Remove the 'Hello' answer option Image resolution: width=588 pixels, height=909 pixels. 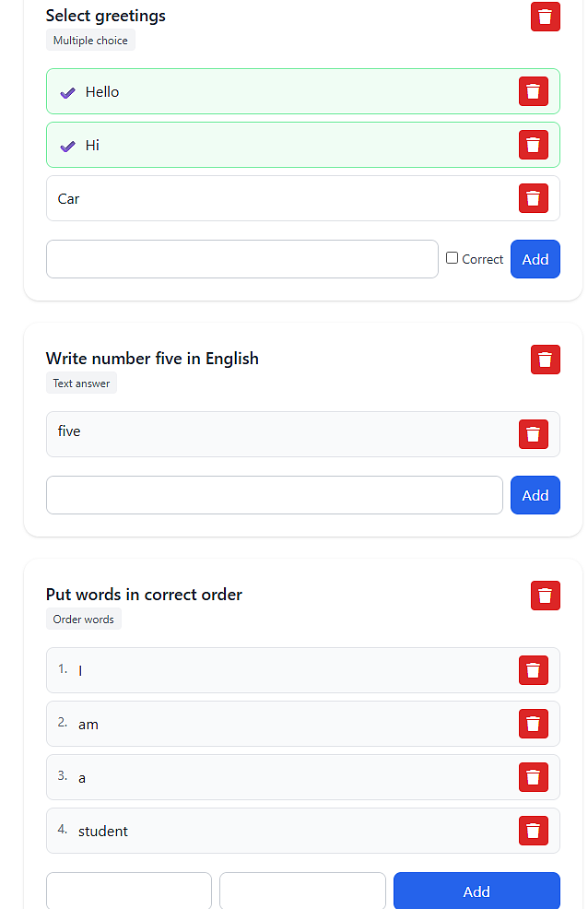[x=533, y=91]
